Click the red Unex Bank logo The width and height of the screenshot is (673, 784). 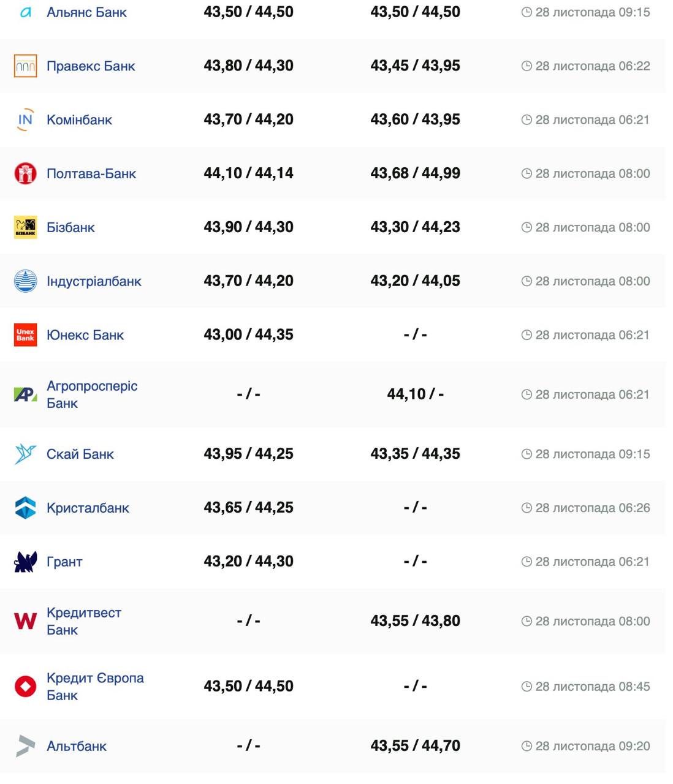pos(26,335)
